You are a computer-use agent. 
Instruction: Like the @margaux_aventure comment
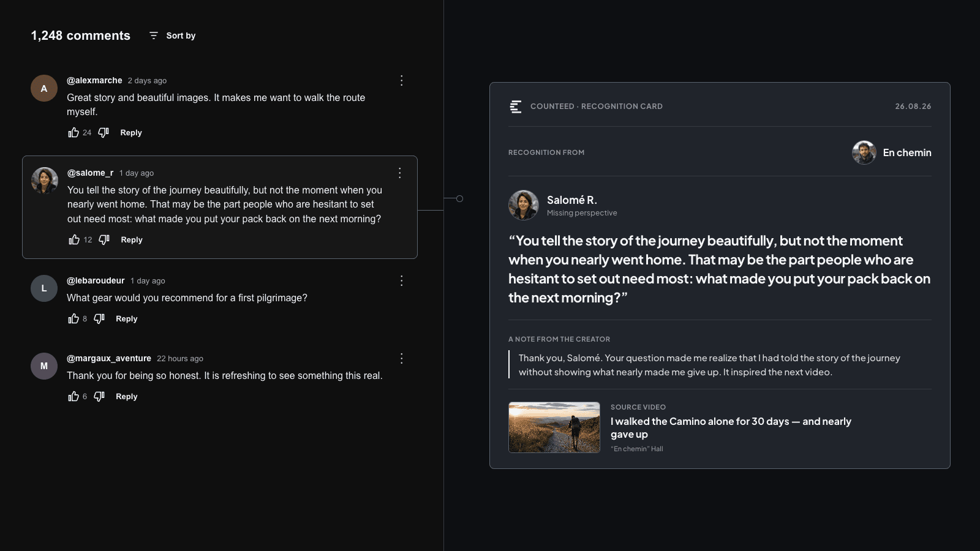click(73, 396)
